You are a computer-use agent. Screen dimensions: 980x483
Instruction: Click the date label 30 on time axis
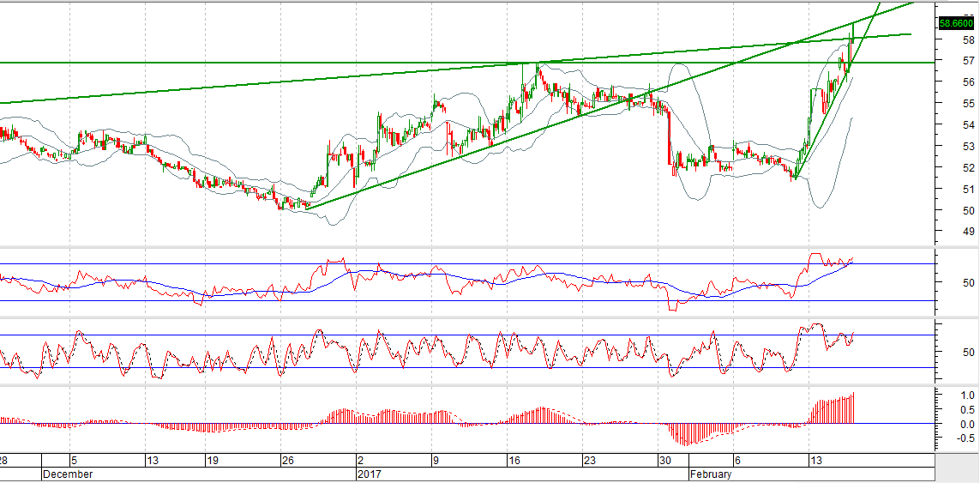tap(664, 460)
